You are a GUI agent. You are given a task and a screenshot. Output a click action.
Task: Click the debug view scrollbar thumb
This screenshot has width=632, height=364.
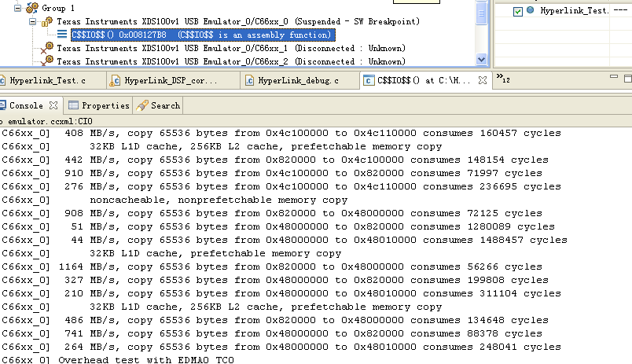tap(481, 13)
